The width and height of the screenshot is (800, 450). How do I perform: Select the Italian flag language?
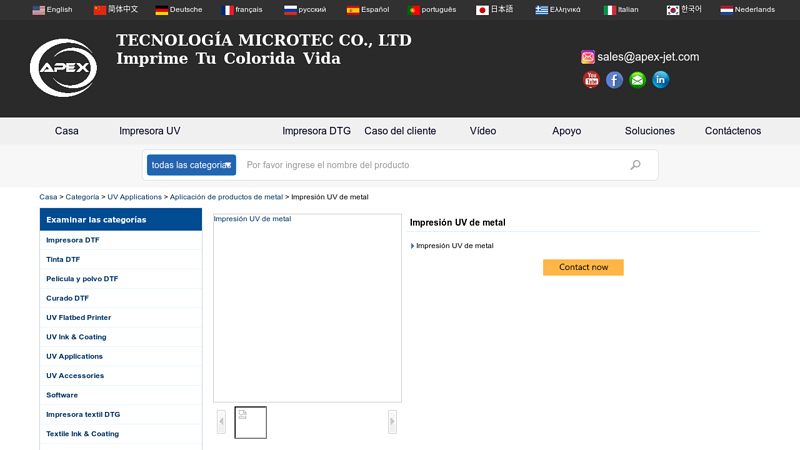pos(621,10)
